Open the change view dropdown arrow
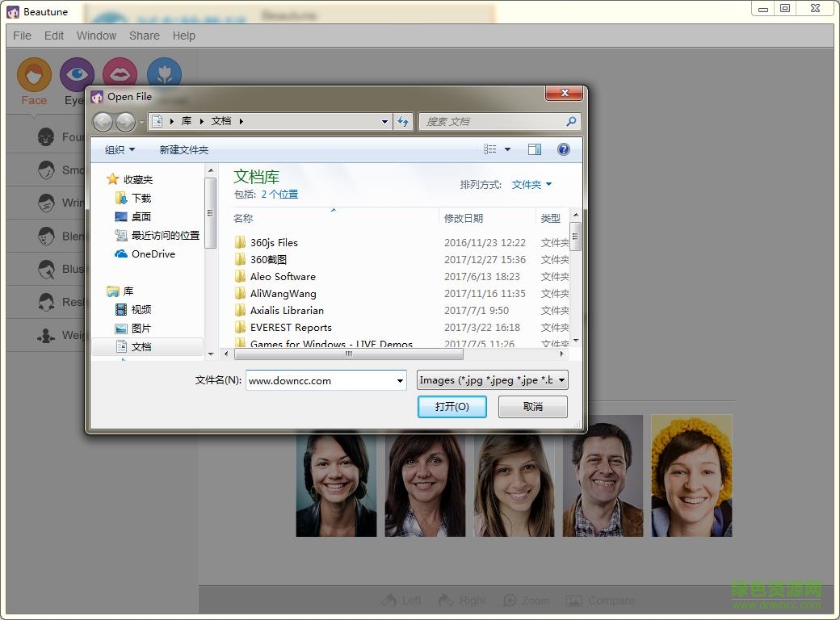This screenshot has width=840, height=620. point(507,149)
